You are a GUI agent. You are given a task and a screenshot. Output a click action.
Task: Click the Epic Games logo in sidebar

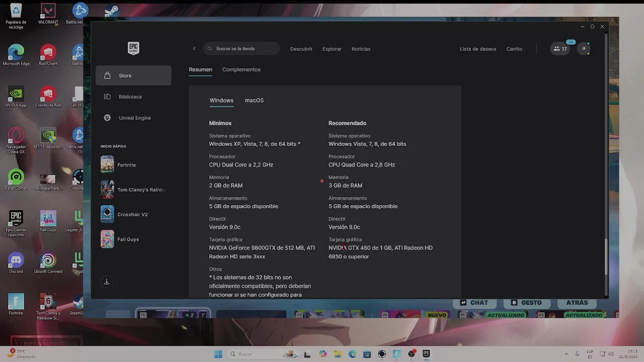(133, 48)
